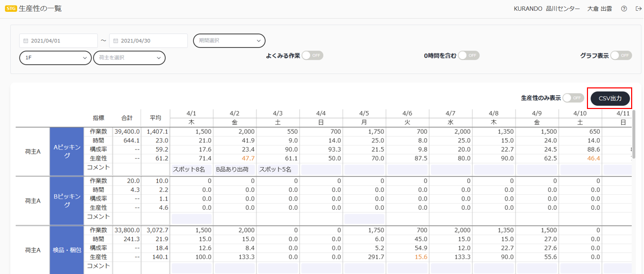Click the orange 15.6 productivity value
644x274 pixels.
point(420,257)
